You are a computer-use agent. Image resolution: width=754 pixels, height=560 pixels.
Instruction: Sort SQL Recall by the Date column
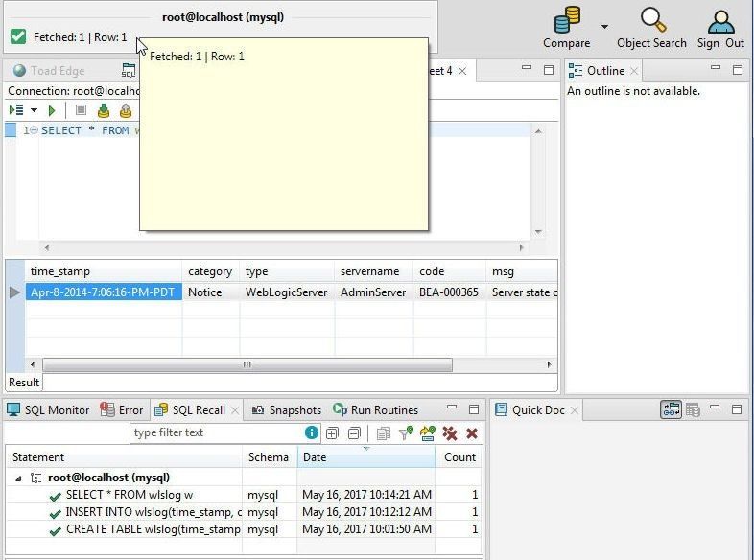point(366,457)
